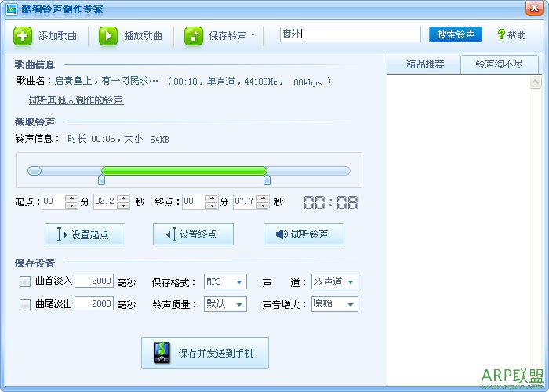Switch to the 精品推荐 tab

pos(425,64)
